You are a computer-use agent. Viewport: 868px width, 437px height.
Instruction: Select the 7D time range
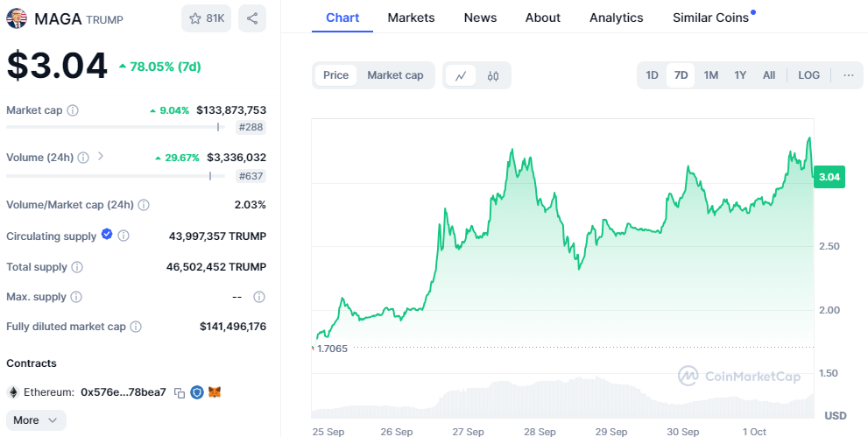pyautogui.click(x=681, y=75)
